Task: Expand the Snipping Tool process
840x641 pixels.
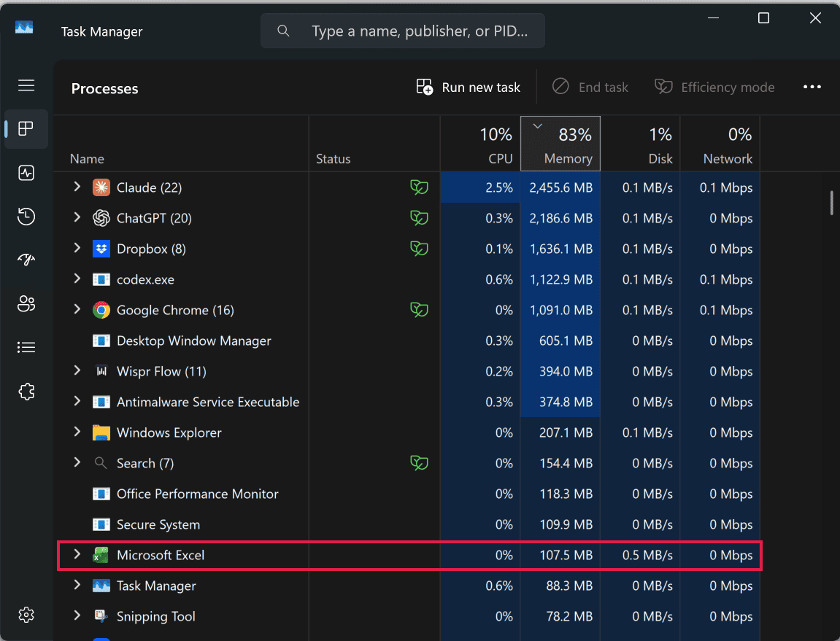Action: (x=77, y=615)
